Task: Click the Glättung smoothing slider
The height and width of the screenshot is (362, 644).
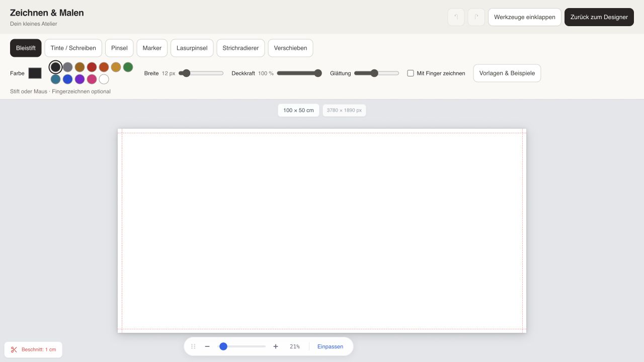Action: click(x=376, y=73)
